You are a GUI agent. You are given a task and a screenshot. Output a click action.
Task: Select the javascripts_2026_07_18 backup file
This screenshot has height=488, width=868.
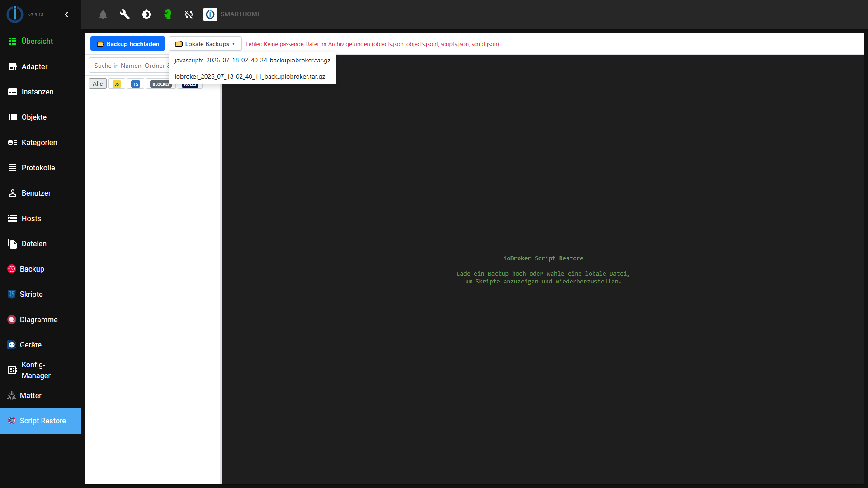252,60
